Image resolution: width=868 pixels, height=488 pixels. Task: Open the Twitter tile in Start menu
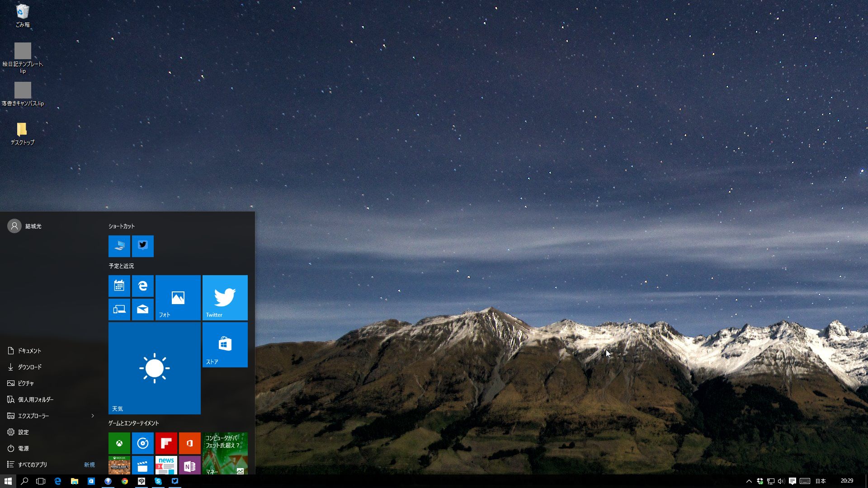pyautogui.click(x=225, y=297)
